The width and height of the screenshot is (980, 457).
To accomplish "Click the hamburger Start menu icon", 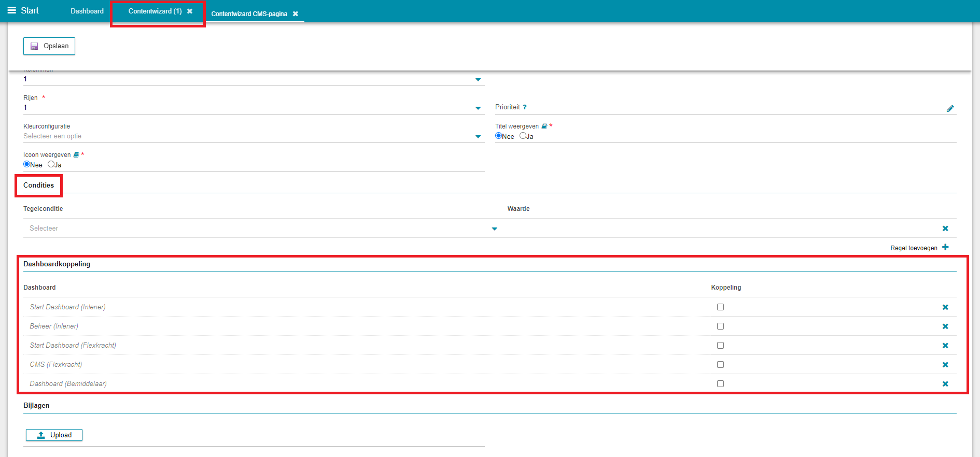I will pos(11,10).
